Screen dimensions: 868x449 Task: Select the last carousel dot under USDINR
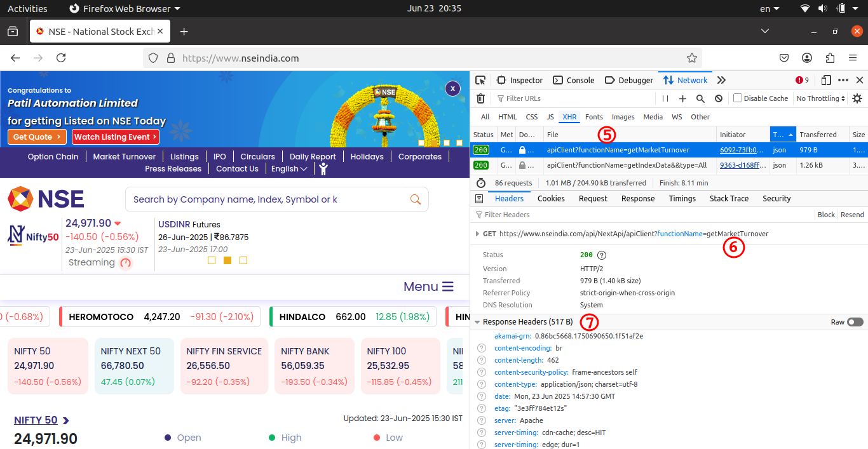pyautogui.click(x=243, y=260)
